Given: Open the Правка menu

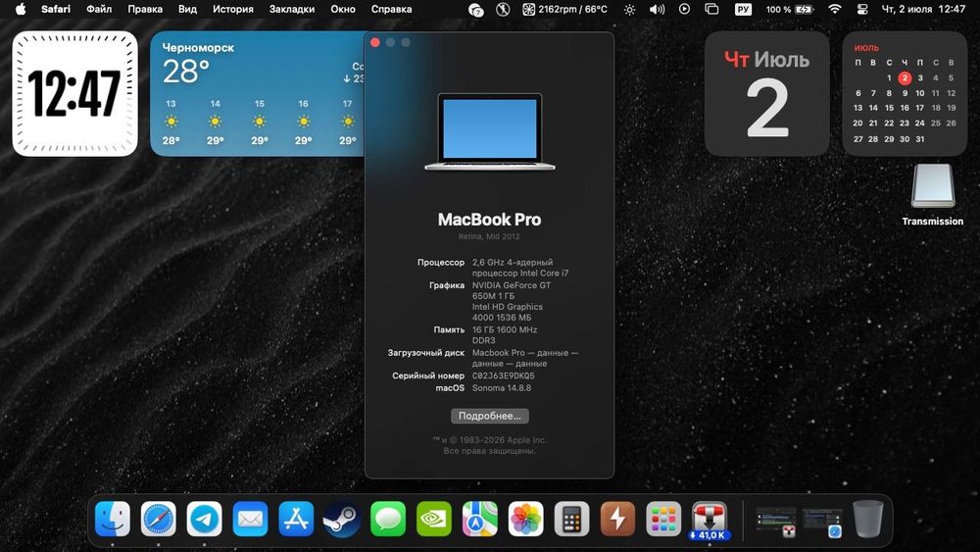Looking at the screenshot, I should [x=145, y=9].
